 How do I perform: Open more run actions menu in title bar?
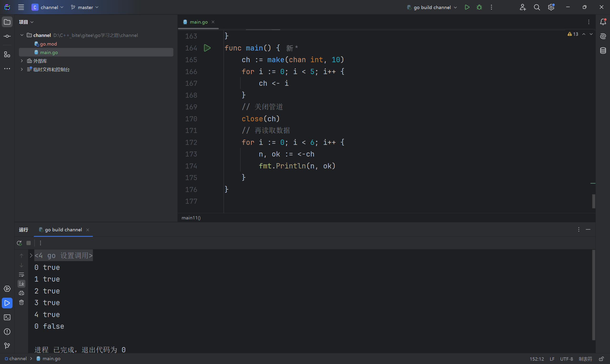tap(491, 7)
